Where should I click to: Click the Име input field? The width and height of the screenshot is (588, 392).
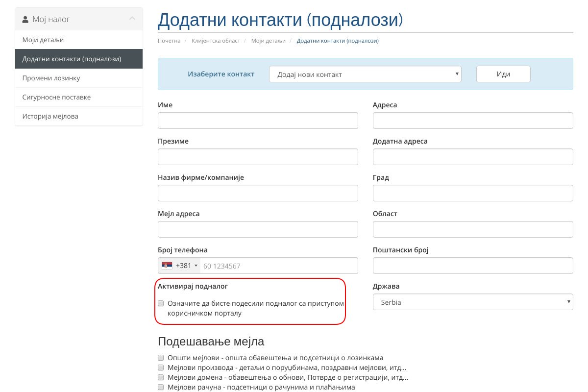(258, 121)
